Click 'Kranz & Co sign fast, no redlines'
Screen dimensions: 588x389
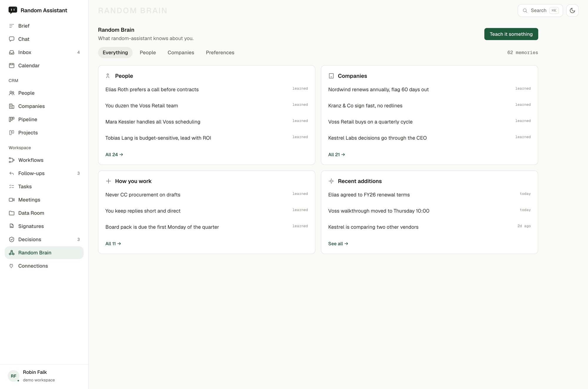coord(365,106)
